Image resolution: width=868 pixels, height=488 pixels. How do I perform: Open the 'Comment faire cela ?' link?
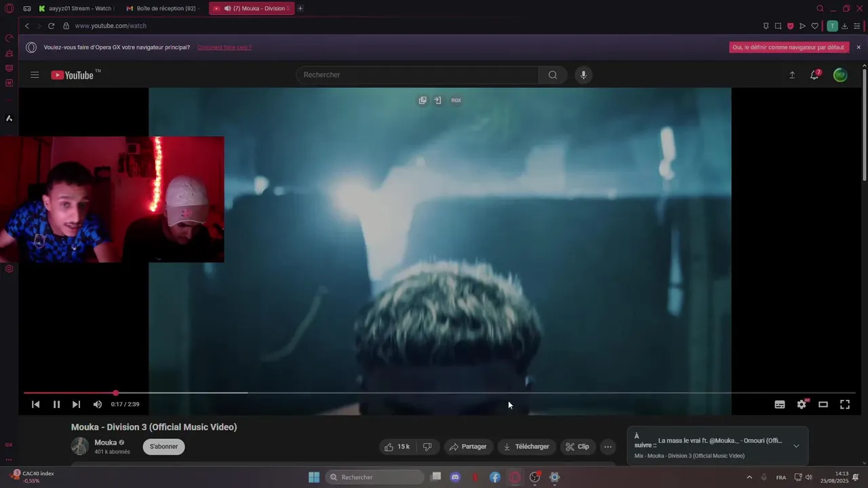click(x=224, y=47)
